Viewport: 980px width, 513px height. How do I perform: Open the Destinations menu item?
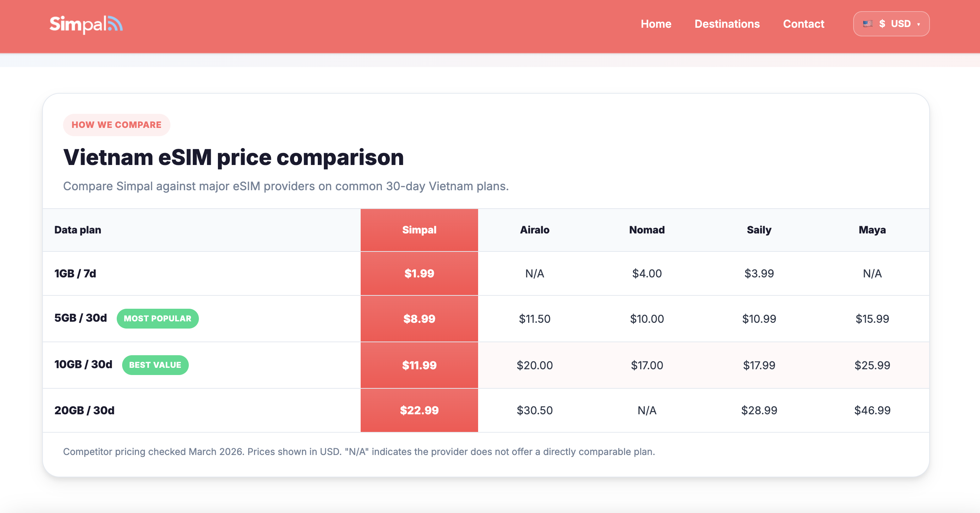coord(727,24)
